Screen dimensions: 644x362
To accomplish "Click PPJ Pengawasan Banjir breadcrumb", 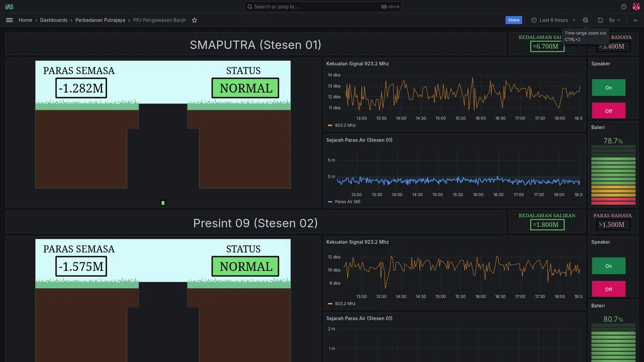I will click(159, 20).
